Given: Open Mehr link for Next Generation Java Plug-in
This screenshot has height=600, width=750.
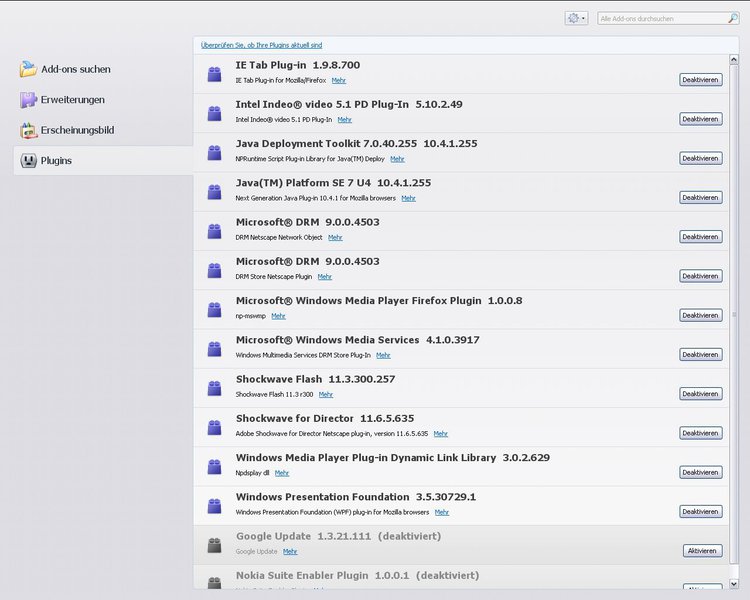Looking at the screenshot, I should (408, 198).
